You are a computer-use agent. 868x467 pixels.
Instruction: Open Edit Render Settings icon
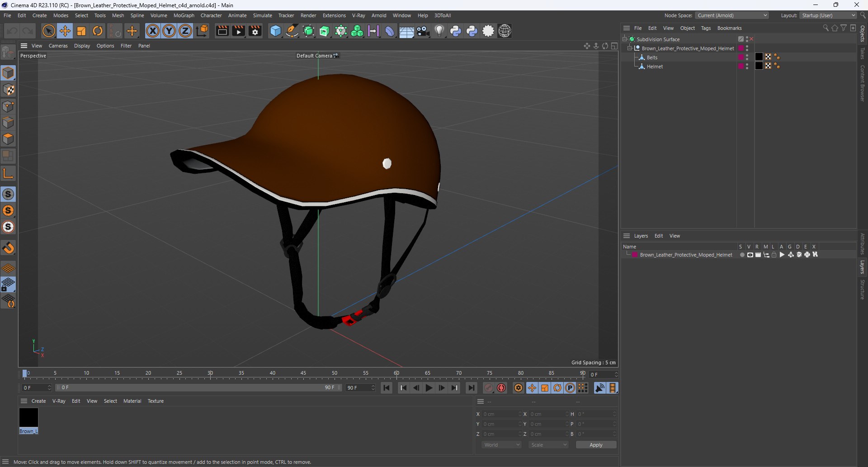click(x=255, y=31)
